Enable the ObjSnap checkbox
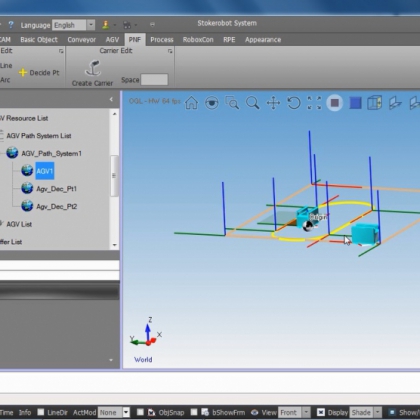420x420 pixels. [140, 412]
